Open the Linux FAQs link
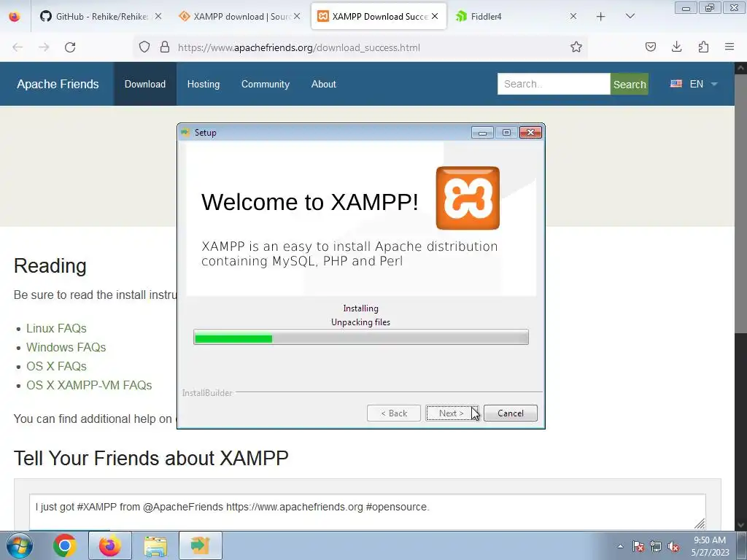747x560 pixels. point(56,329)
